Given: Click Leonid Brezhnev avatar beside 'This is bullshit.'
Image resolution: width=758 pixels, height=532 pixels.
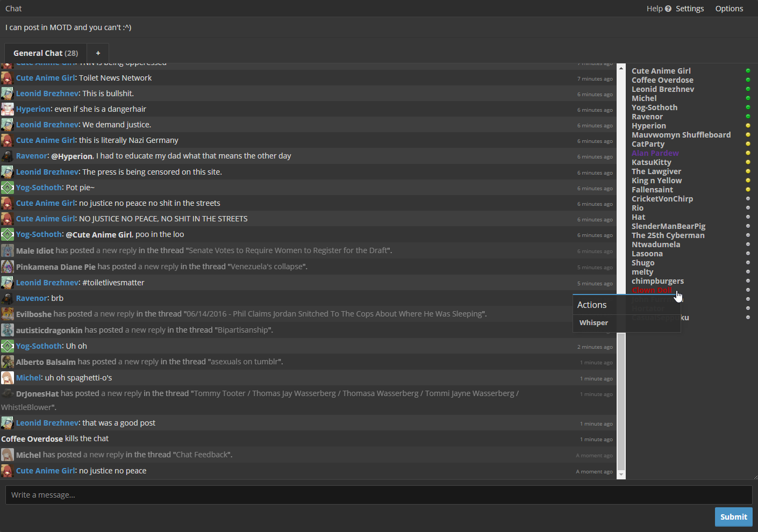Looking at the screenshot, I should point(7,94).
